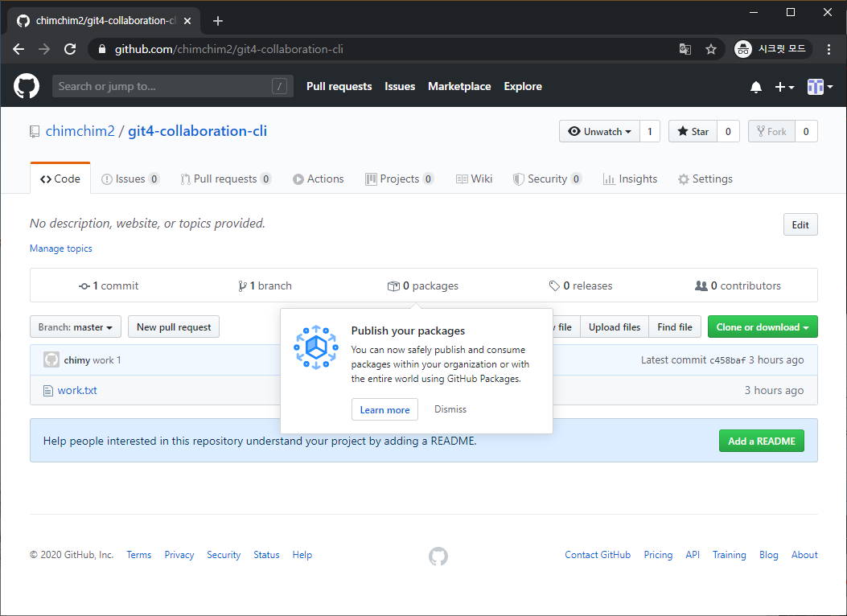
Task: Open the notifications bell
Action: coord(756,87)
